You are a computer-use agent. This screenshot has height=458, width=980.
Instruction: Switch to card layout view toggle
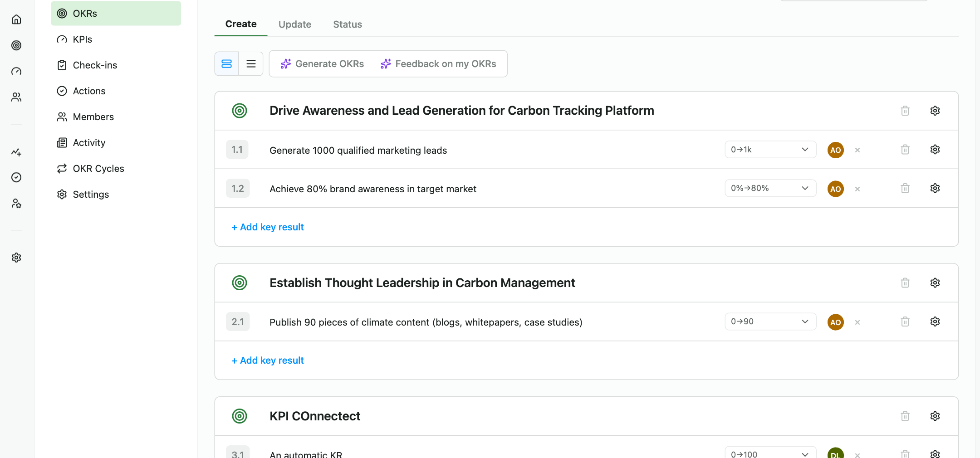[x=226, y=64]
